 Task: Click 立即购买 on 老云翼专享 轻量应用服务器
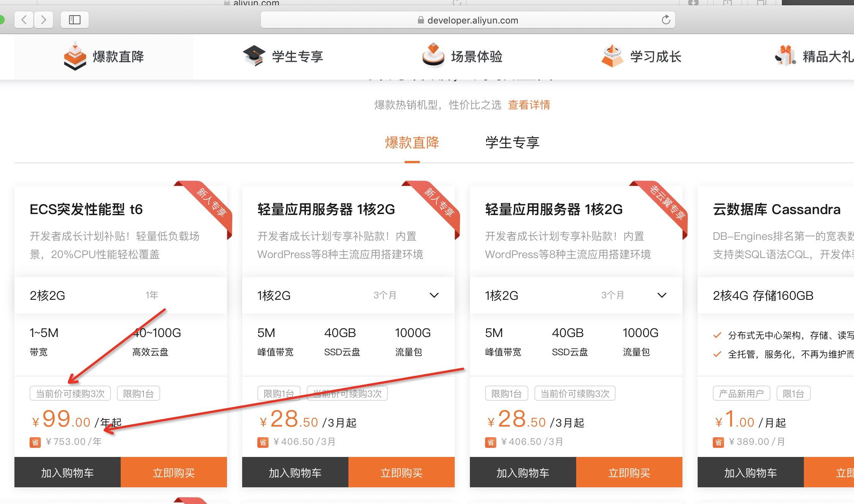629,472
